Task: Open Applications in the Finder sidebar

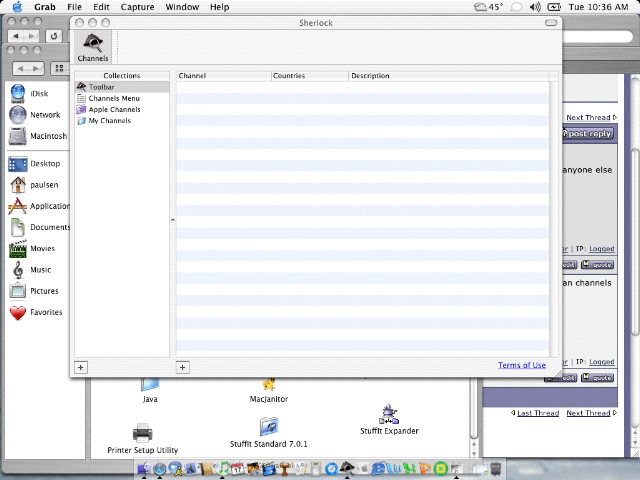Action: 39,206
